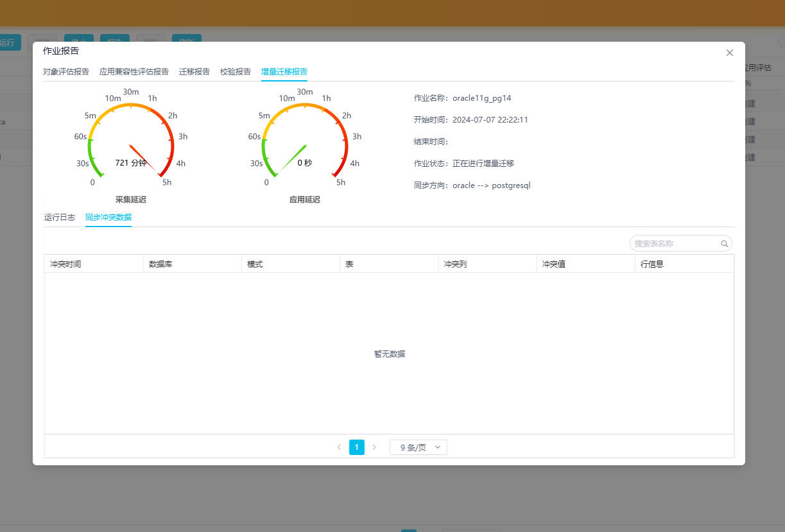Screen dimensions: 785x532
Task: Click the status text 正在进行增量迁移
Action: (483, 164)
